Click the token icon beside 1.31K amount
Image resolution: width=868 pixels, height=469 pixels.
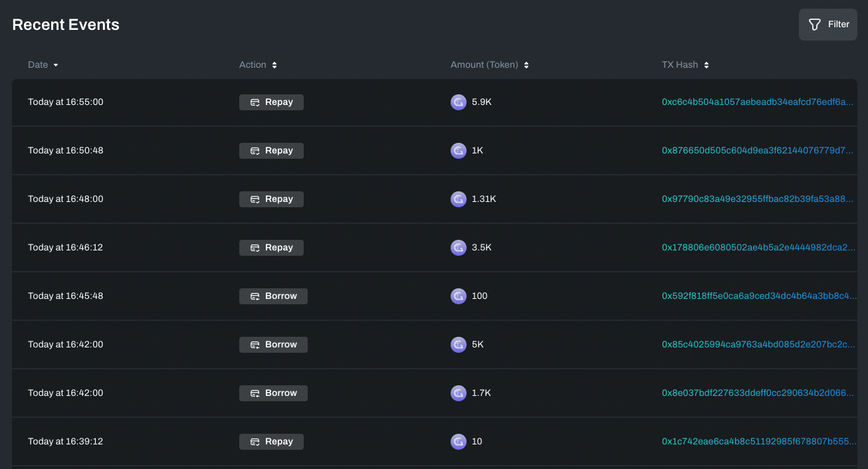coord(459,199)
